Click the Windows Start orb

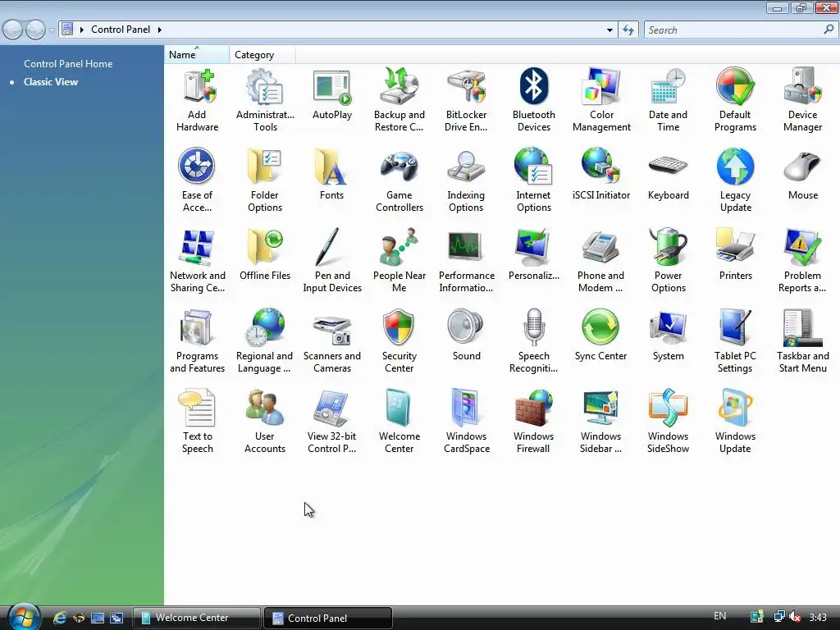(24, 617)
